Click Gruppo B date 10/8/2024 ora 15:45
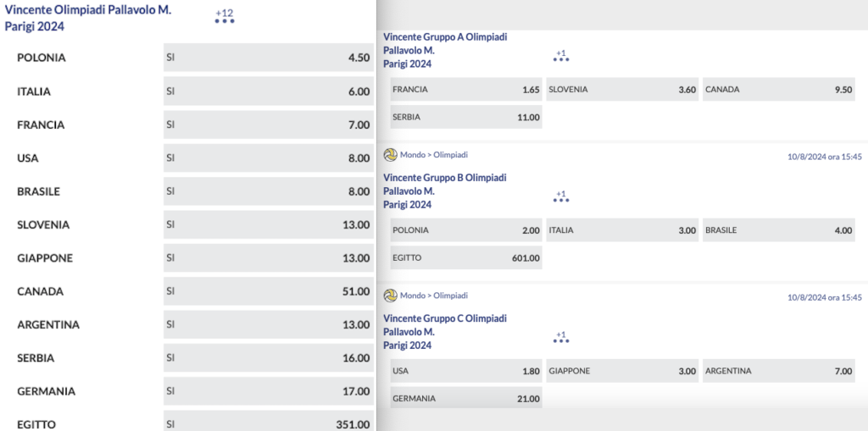Image resolution: width=868 pixels, height=431 pixels. (x=825, y=157)
